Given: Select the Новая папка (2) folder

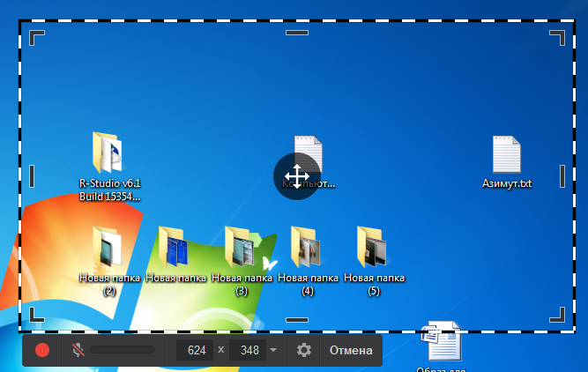Looking at the screenshot, I should (x=108, y=247).
